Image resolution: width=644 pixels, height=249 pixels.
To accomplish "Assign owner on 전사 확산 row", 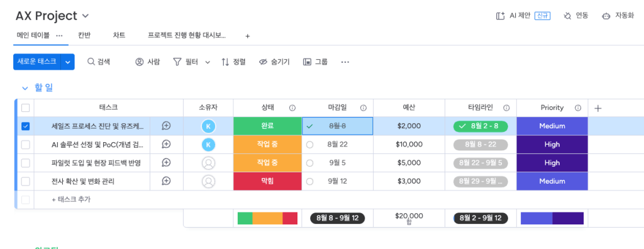I will [208, 181].
